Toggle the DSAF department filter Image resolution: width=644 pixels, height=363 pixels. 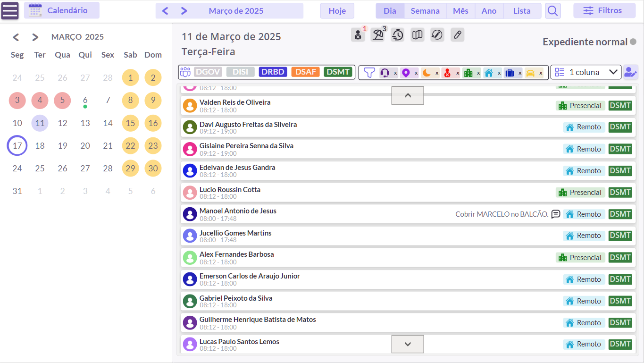(x=306, y=72)
